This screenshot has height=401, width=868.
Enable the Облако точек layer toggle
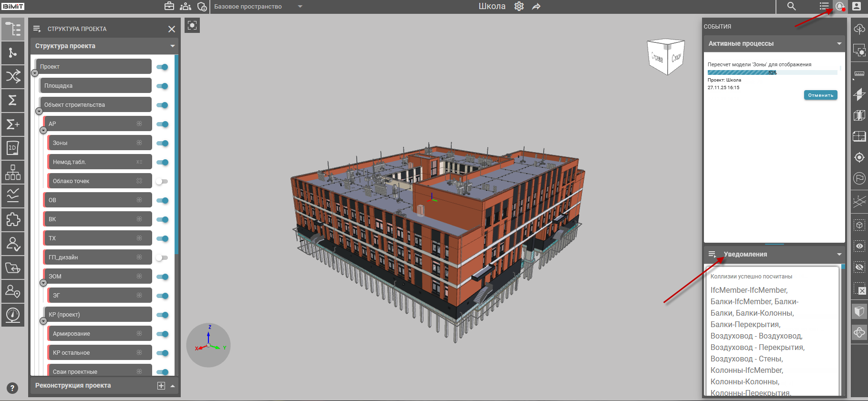click(162, 181)
